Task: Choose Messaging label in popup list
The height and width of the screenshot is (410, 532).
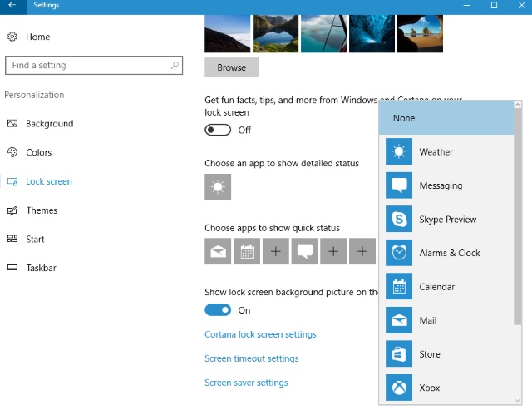Action: pos(441,185)
